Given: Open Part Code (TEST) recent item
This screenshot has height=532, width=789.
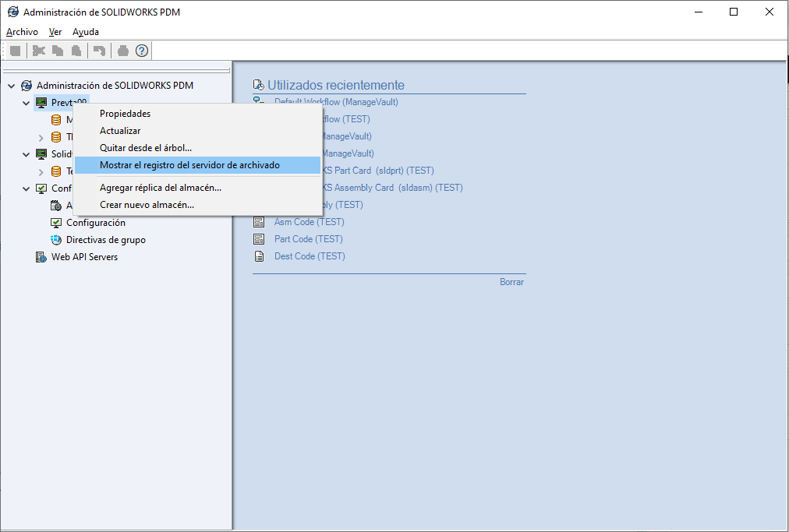Looking at the screenshot, I should [309, 239].
